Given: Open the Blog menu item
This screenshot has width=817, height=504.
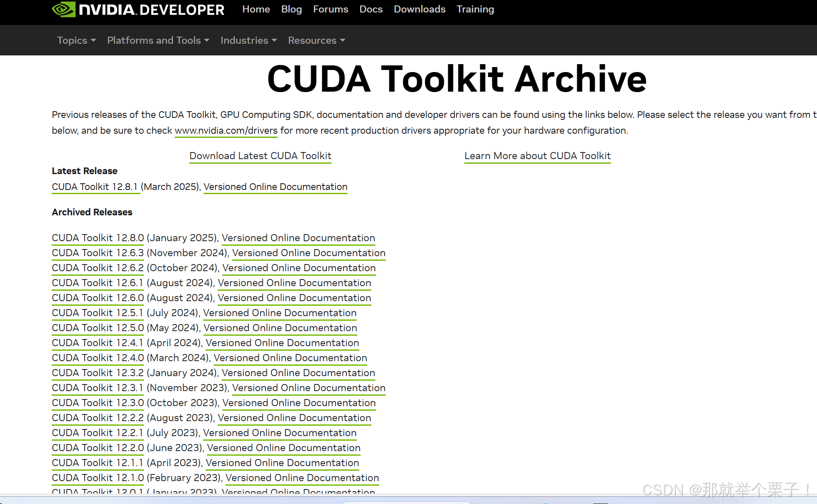Looking at the screenshot, I should [291, 9].
